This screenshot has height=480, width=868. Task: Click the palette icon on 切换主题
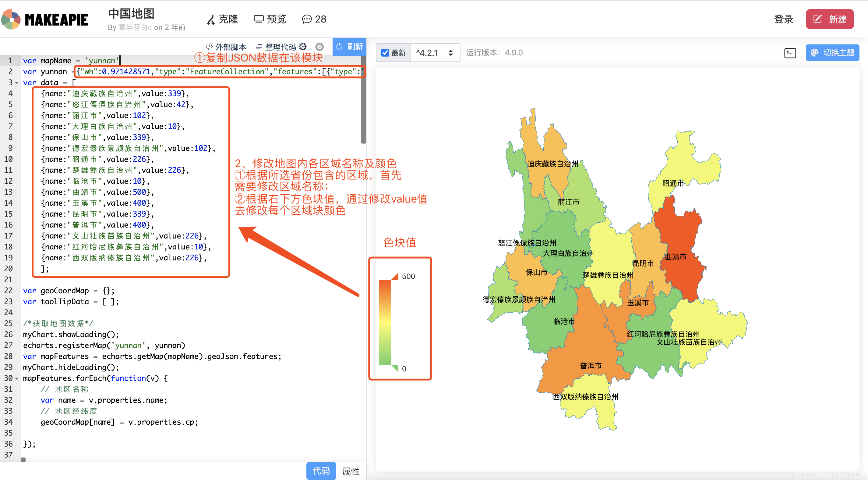click(x=815, y=53)
